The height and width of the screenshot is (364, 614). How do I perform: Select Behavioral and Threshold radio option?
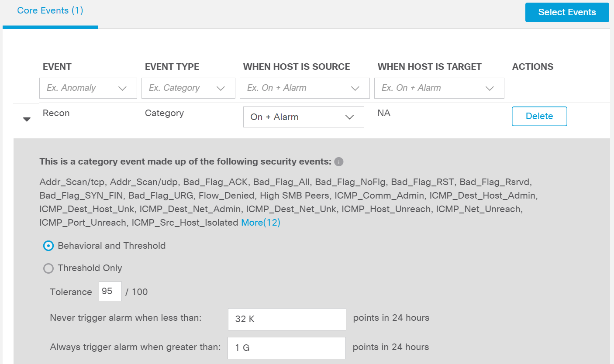tap(48, 246)
